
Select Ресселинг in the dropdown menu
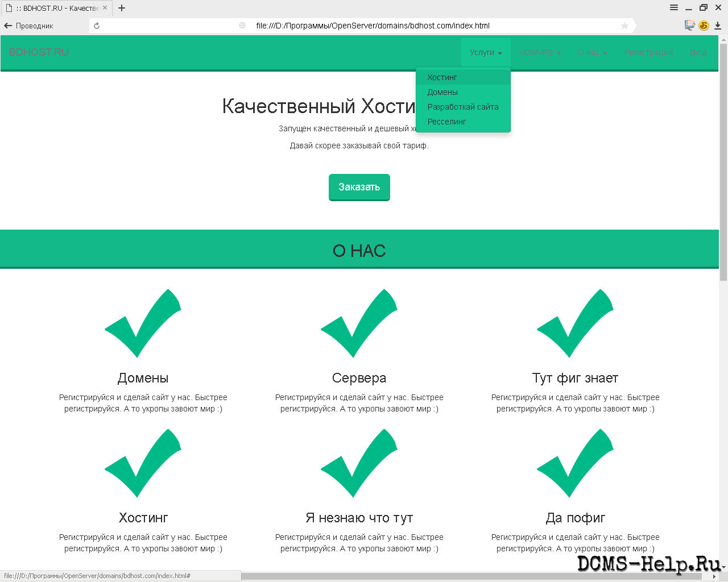447,121
